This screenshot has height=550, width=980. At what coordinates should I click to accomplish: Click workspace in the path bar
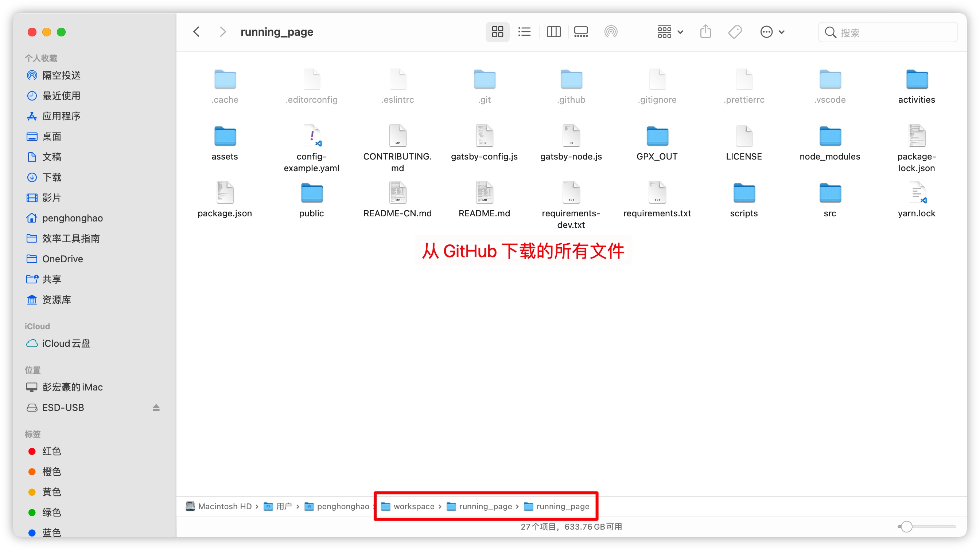pos(413,506)
